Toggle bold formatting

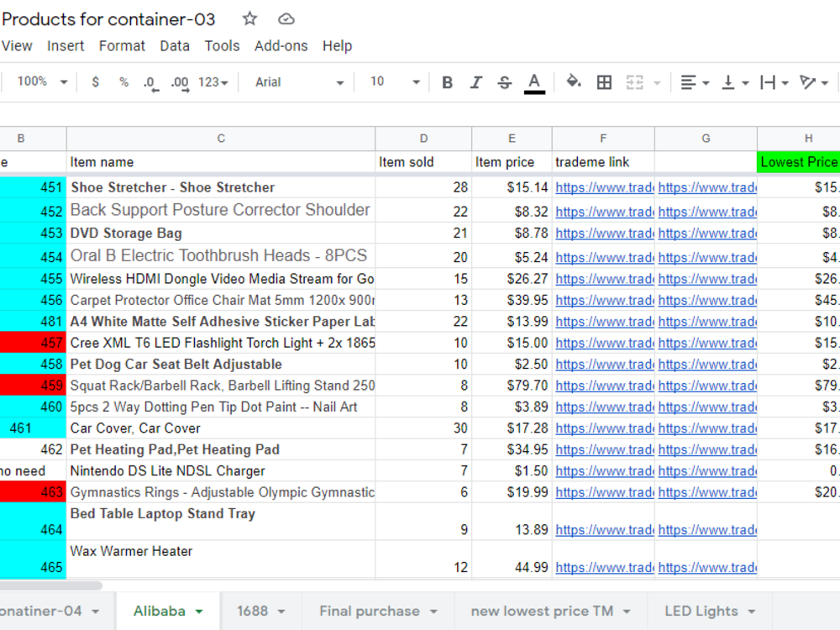point(448,82)
